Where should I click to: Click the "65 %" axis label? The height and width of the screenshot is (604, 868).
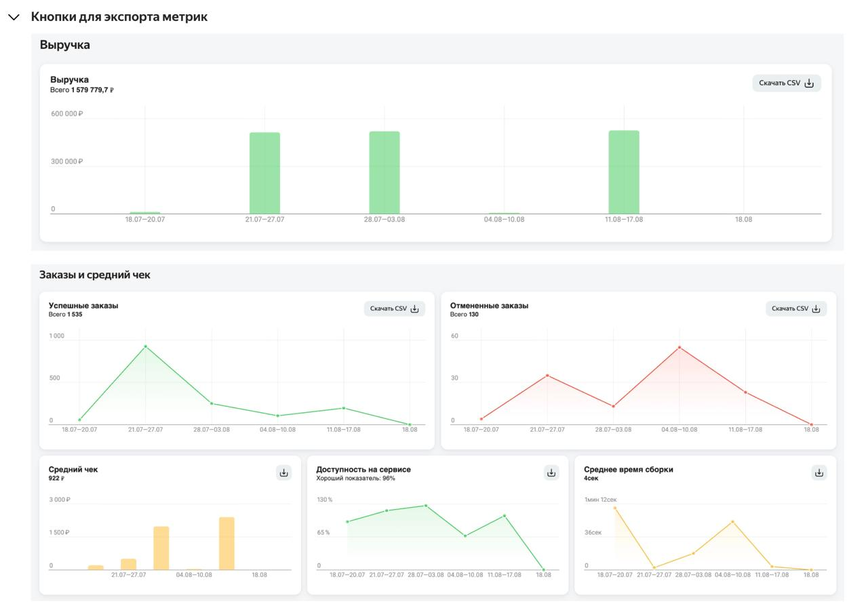tap(323, 533)
